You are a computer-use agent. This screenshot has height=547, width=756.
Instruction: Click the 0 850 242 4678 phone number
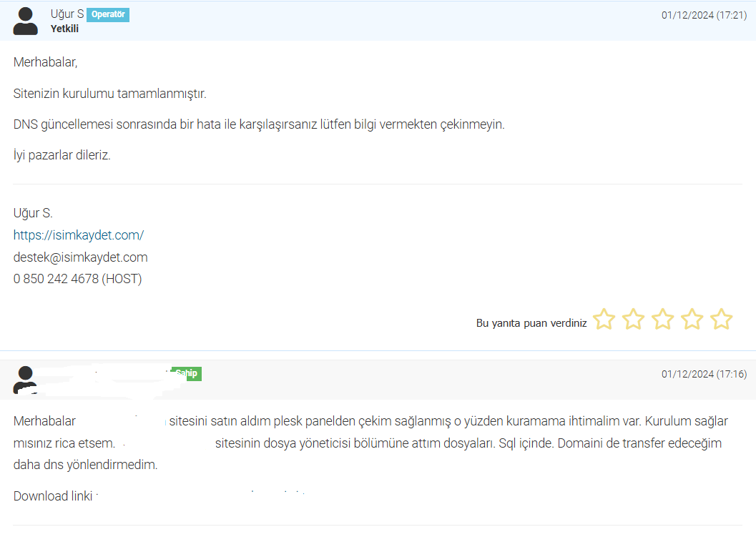78,279
